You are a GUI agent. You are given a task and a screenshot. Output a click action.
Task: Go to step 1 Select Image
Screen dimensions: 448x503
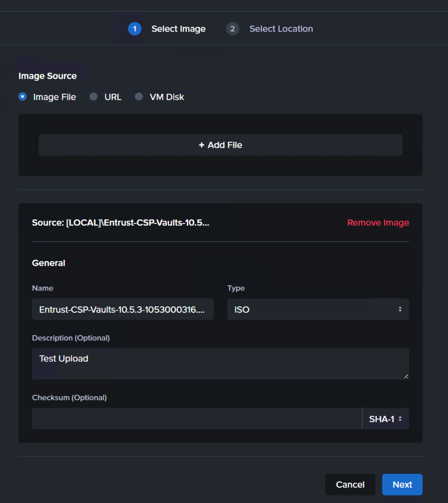tap(167, 29)
